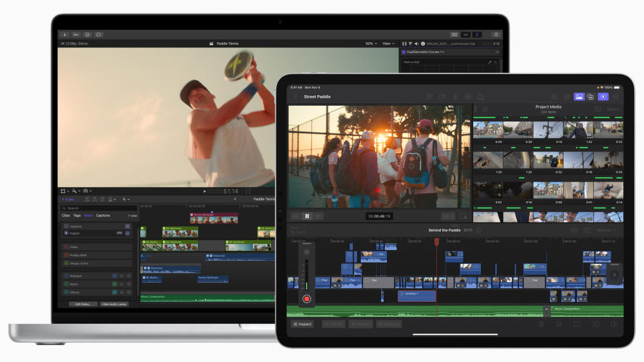Viewport: 644px width, 362px height.
Task: Toggle the inspector layout icon in Mac toolbar
Action: pos(477,35)
